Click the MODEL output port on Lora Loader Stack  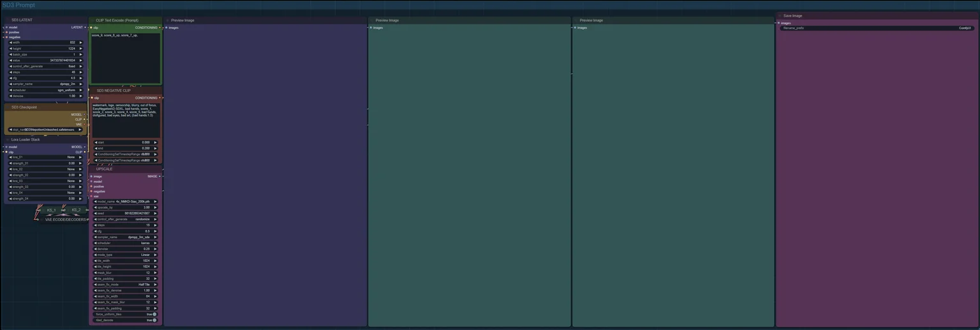(84, 147)
